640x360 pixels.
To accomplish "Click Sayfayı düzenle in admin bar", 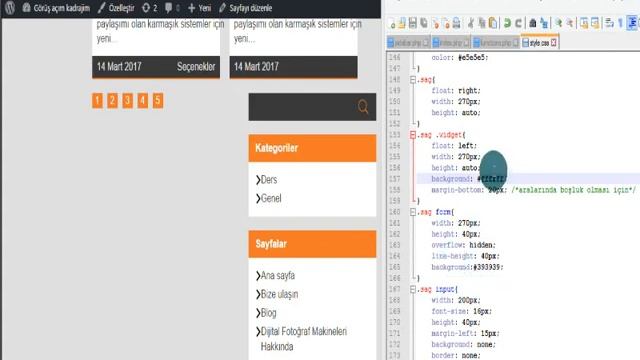I will pyautogui.click(x=245, y=8).
